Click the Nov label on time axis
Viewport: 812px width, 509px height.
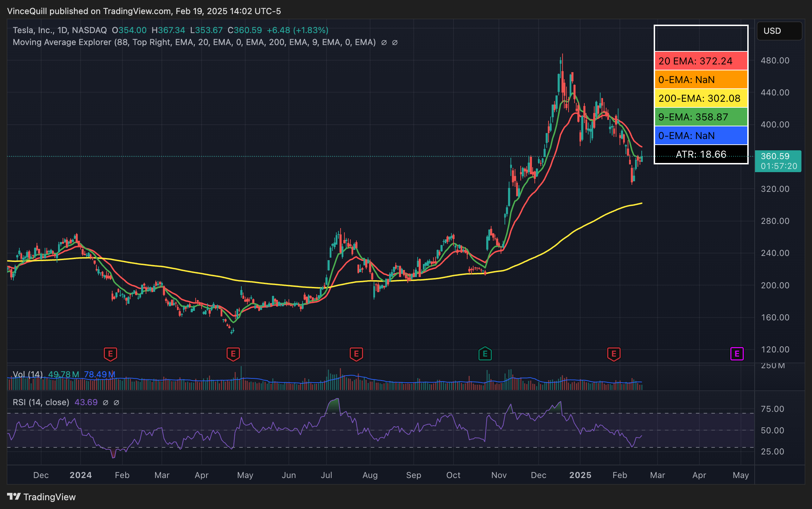point(499,475)
